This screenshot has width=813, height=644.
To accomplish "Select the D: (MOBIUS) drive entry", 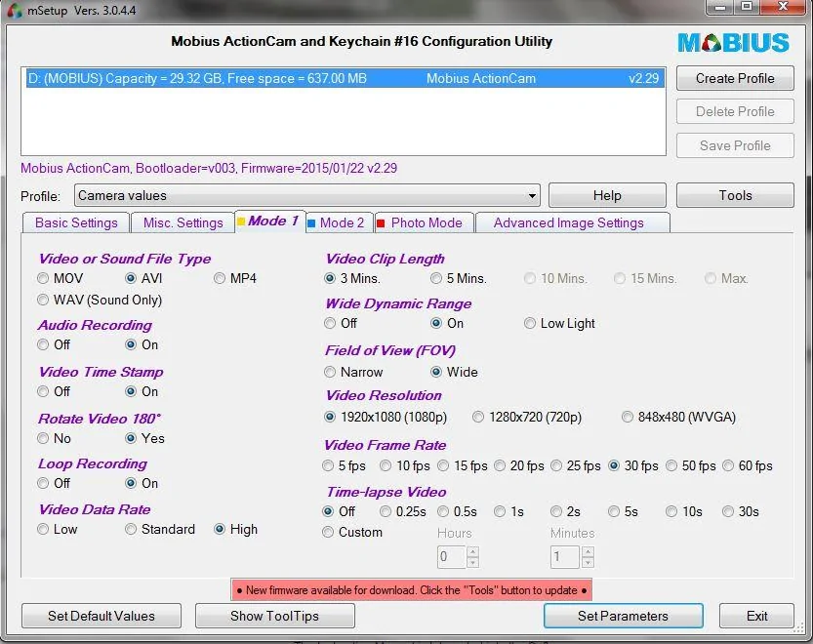I will point(346,78).
